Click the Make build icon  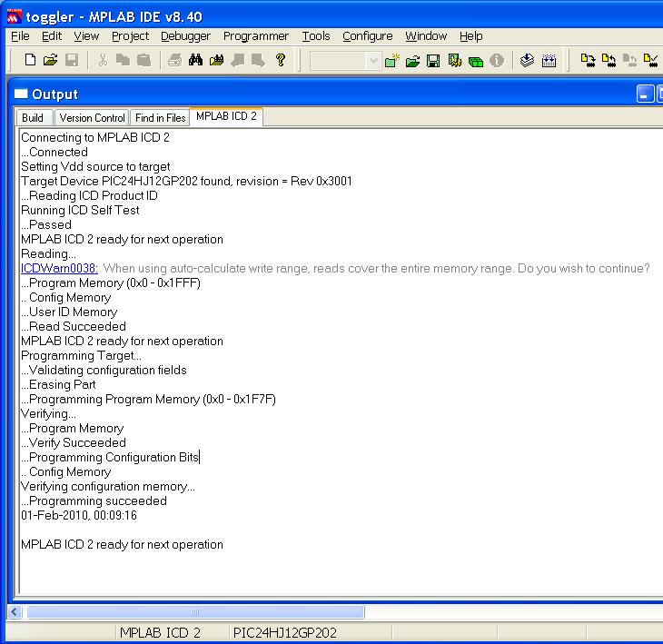(527, 61)
